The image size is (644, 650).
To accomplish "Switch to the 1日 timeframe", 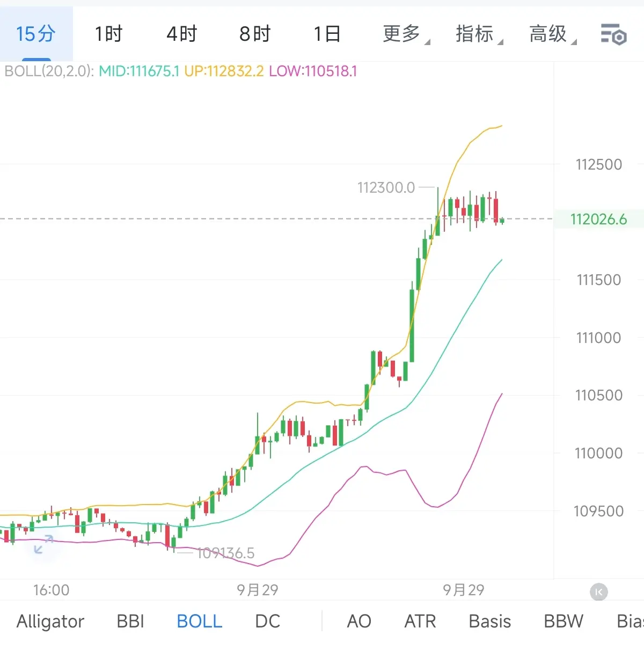I will [x=327, y=34].
